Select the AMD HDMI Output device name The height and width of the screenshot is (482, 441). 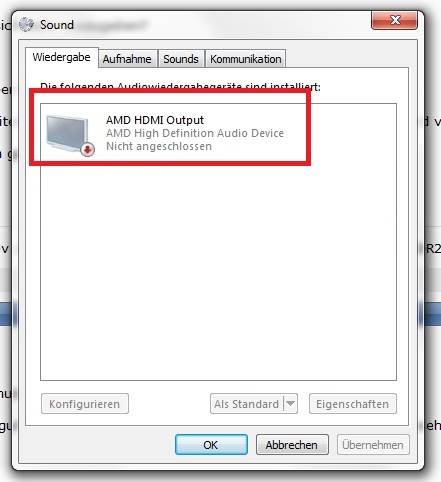[155, 120]
